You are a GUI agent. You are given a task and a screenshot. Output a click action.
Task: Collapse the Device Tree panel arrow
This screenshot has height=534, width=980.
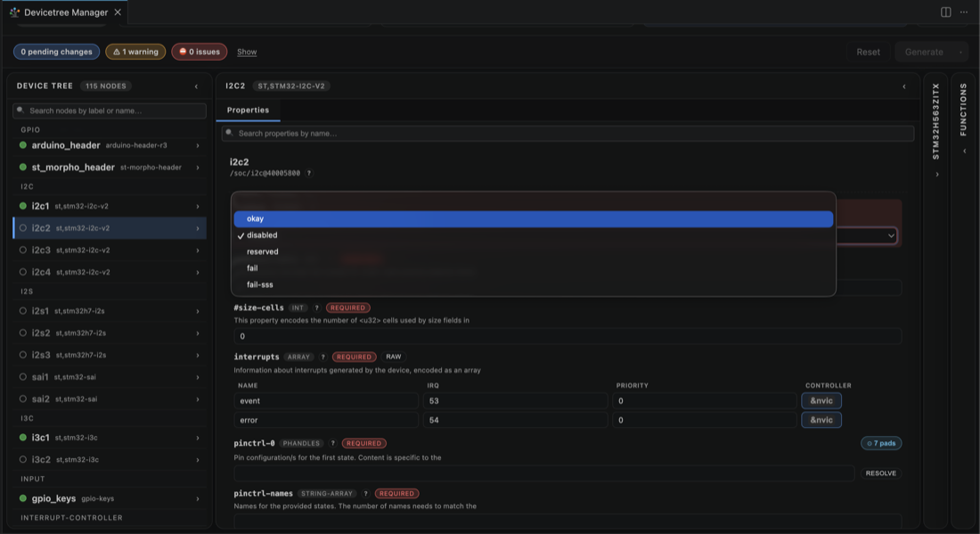[x=196, y=86]
